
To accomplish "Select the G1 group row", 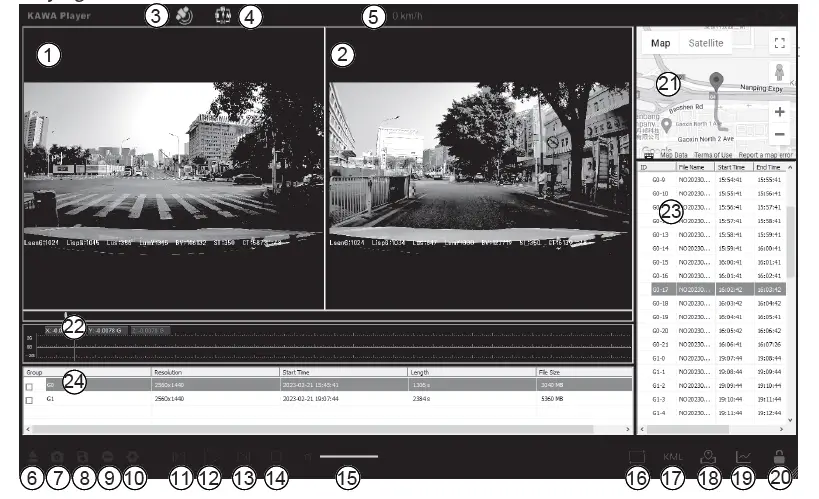I will tap(328, 399).
